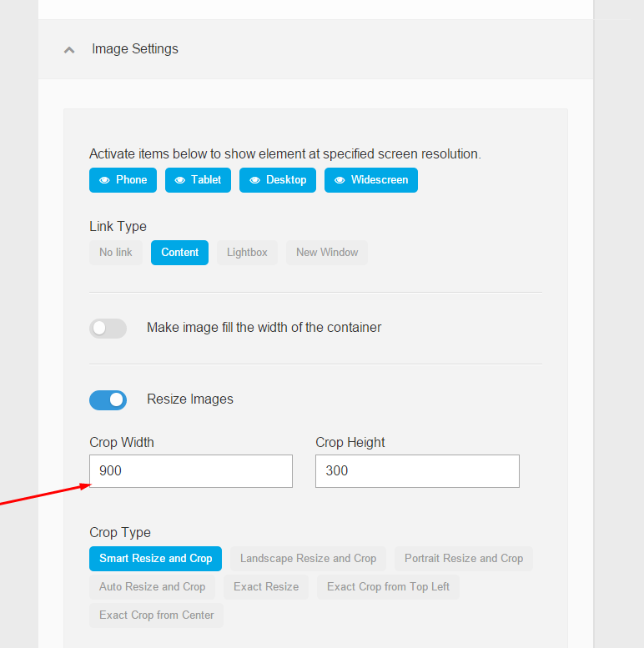Select the No link option

pos(116,253)
